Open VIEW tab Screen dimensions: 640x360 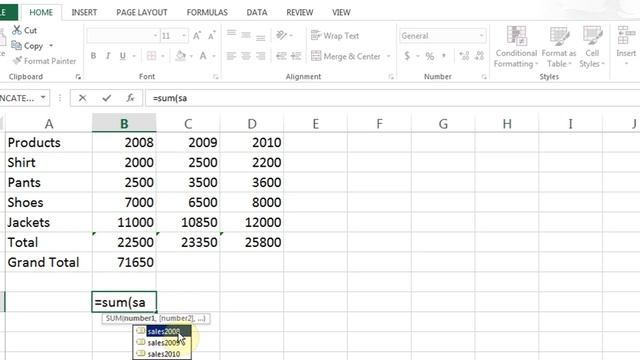point(341,12)
